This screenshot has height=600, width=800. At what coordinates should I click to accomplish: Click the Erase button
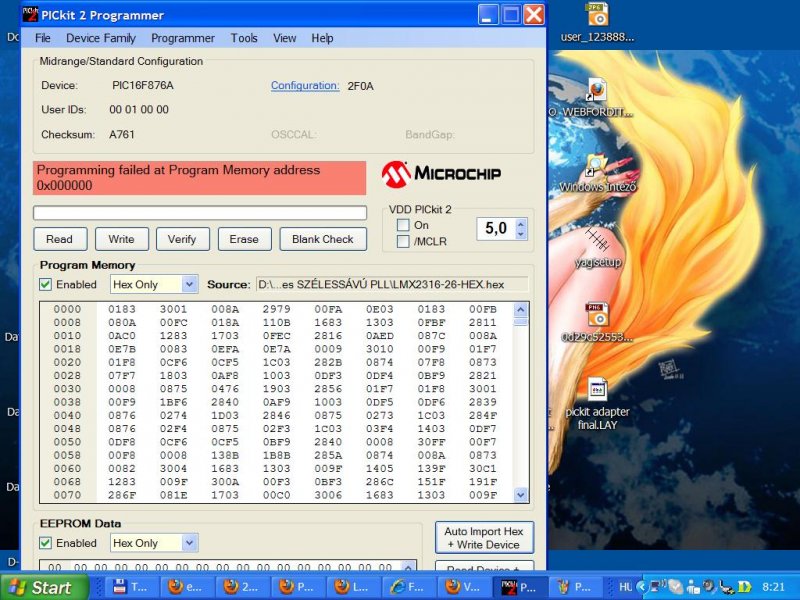point(244,239)
